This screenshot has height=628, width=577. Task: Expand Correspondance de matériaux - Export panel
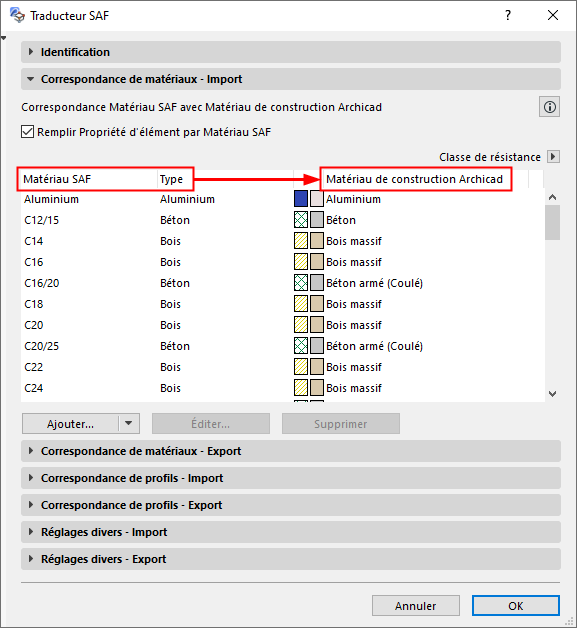[291, 451]
